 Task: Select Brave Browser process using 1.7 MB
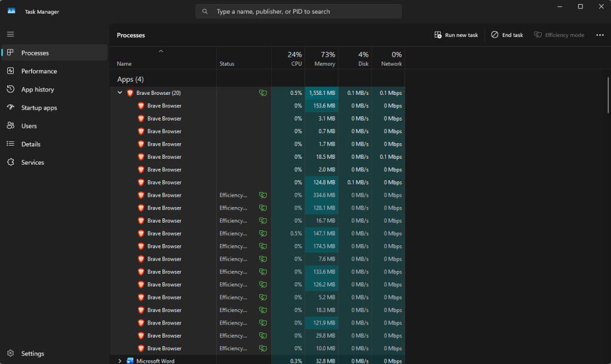[x=257, y=144]
